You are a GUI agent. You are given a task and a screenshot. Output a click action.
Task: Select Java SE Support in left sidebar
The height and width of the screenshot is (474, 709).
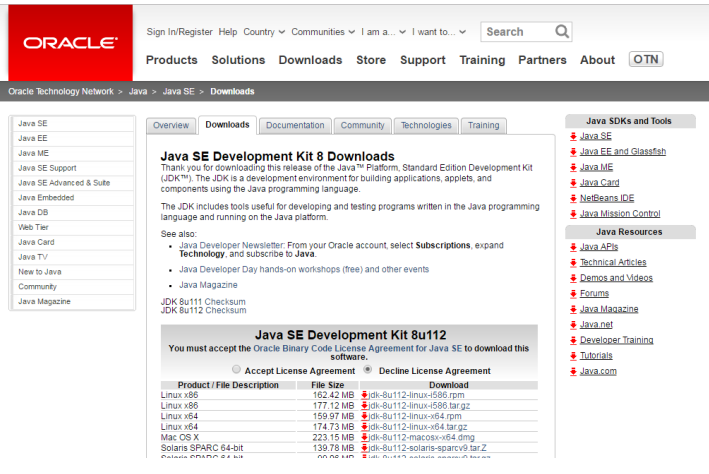tap(74, 168)
